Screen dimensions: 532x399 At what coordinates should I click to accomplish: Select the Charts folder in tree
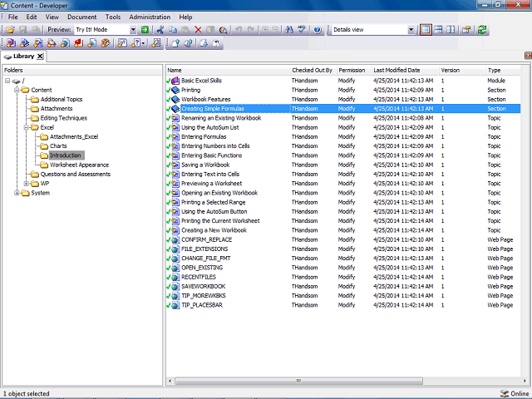[58, 146]
